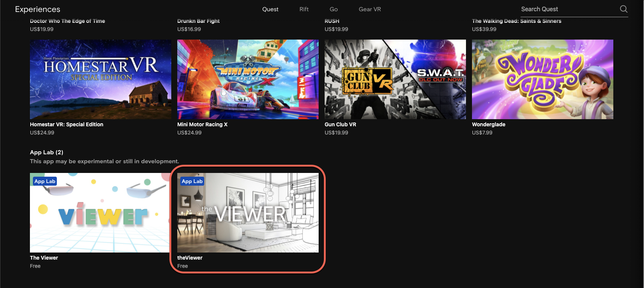Click the experimental app disclaimer text

104,161
